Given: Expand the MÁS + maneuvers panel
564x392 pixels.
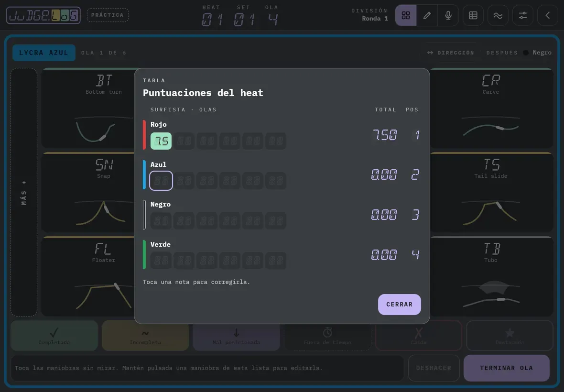Looking at the screenshot, I should [x=24, y=192].
